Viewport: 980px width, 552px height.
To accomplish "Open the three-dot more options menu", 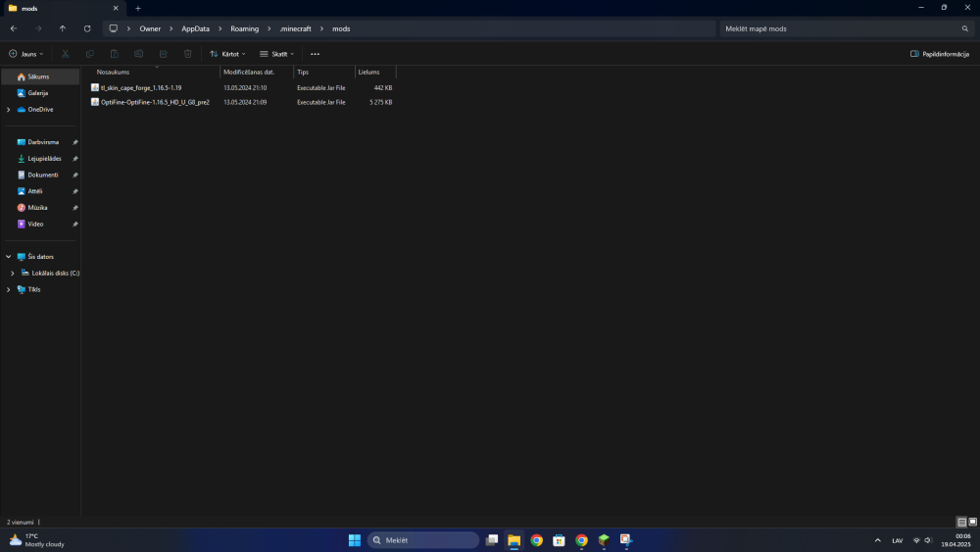I will (315, 54).
